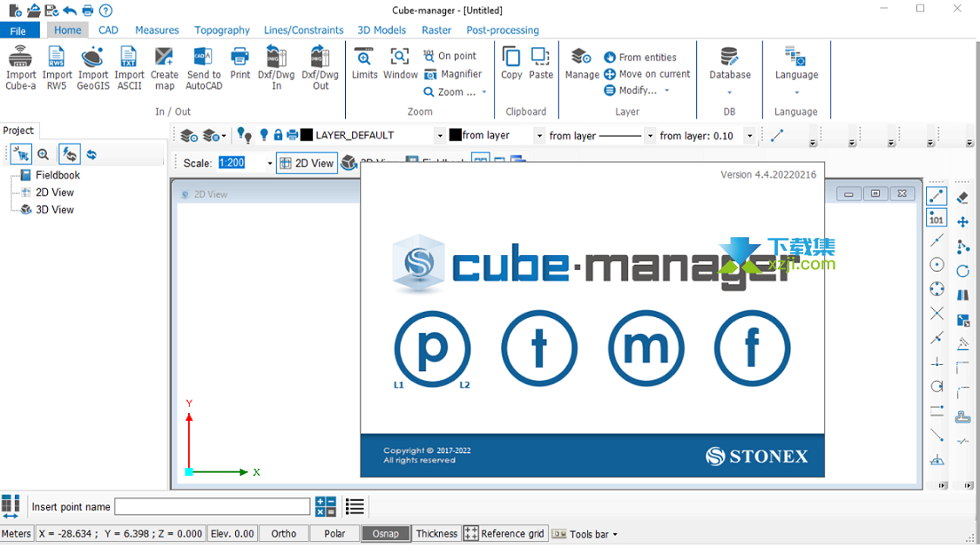Click the 101 point number tool
This screenshot has height=548, width=980.
[x=936, y=219]
